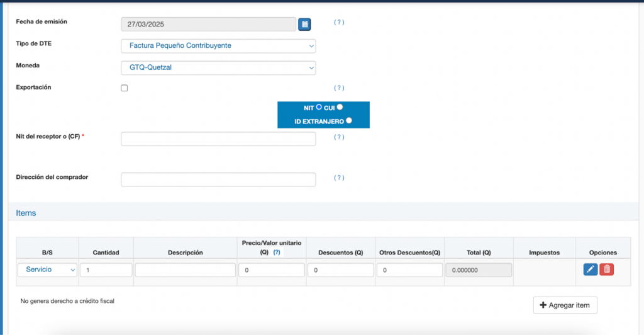Choose the ID EXTRANJERO radio option
The image size is (644, 335).
pos(348,120)
